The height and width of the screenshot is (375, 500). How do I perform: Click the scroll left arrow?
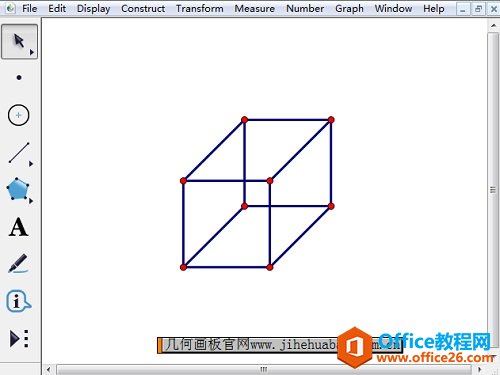point(49,369)
